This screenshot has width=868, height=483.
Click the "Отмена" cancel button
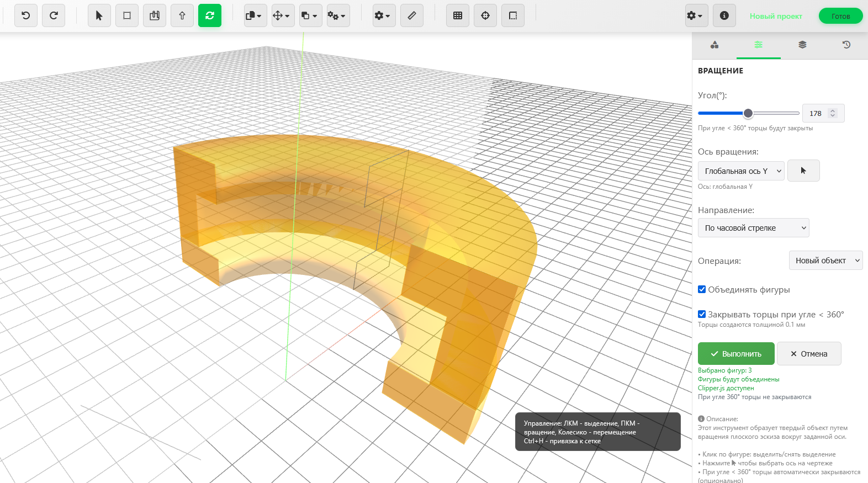click(809, 354)
